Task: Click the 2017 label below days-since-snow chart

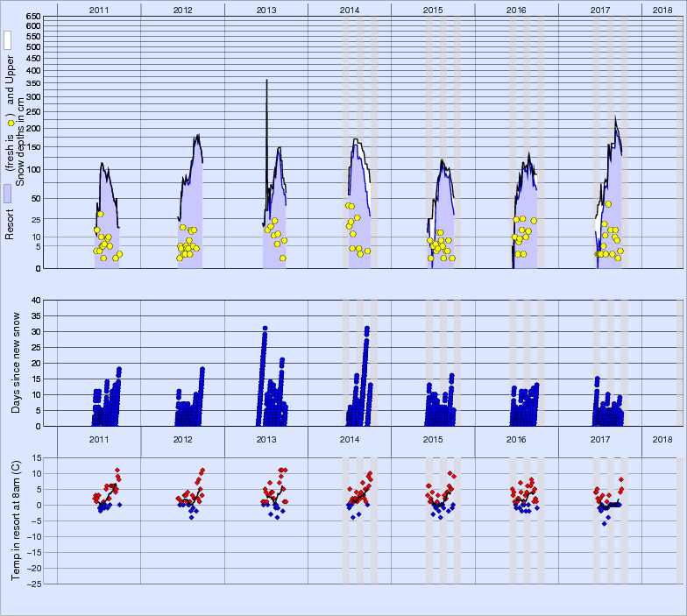Action: coord(600,440)
